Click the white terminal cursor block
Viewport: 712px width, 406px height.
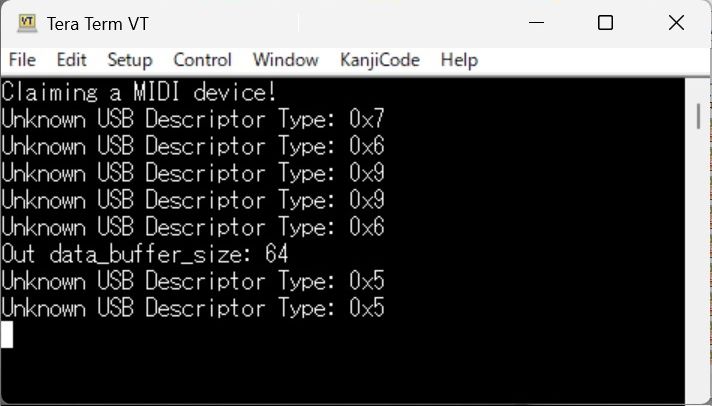[7, 334]
